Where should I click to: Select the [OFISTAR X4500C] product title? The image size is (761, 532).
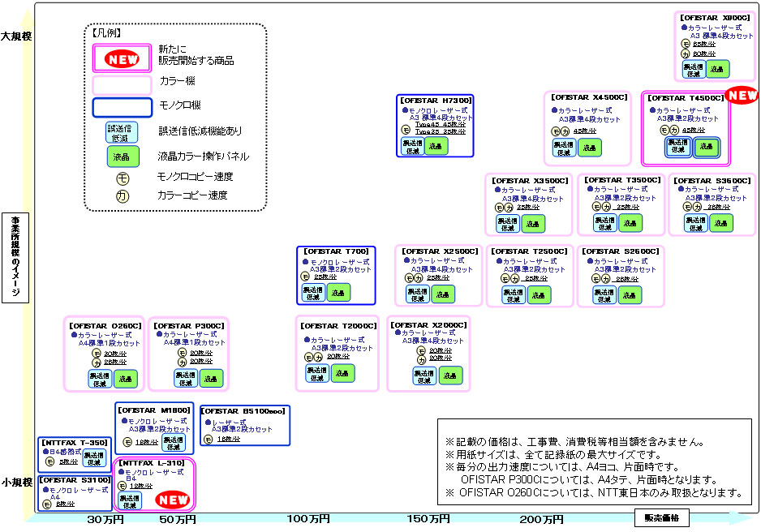point(589,97)
